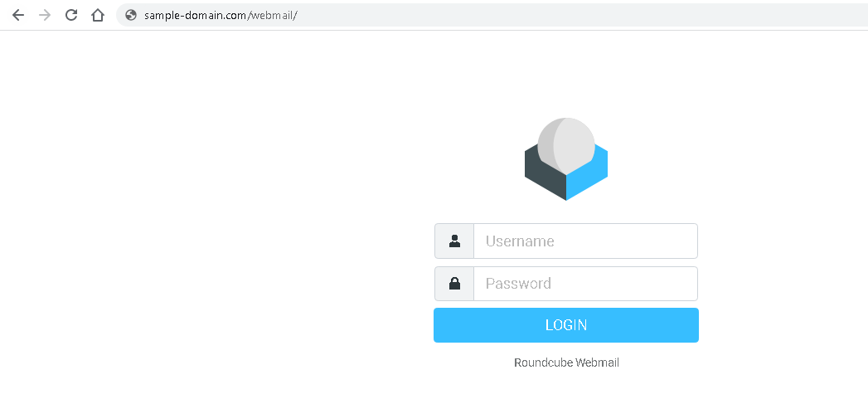Click the LOGIN button
Viewport: 868px width, 404px height.
click(565, 325)
